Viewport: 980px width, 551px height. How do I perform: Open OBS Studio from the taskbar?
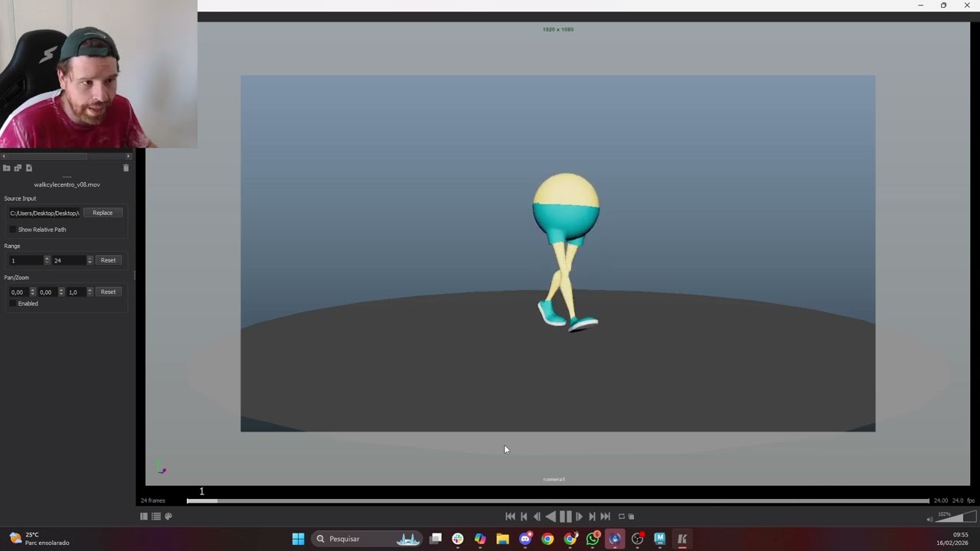point(637,539)
